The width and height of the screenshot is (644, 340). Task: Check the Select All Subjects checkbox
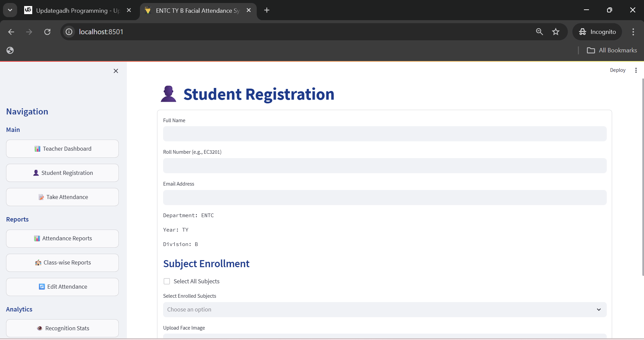point(167,281)
